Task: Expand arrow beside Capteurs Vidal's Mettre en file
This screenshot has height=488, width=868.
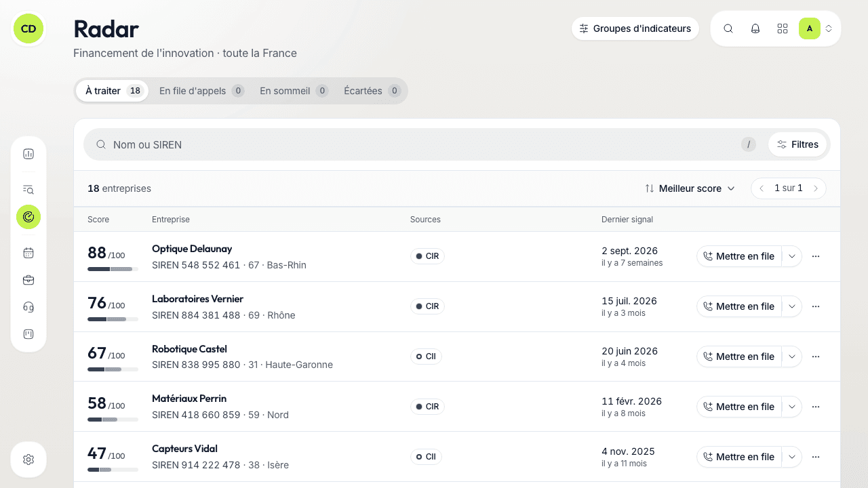Action: point(792,457)
